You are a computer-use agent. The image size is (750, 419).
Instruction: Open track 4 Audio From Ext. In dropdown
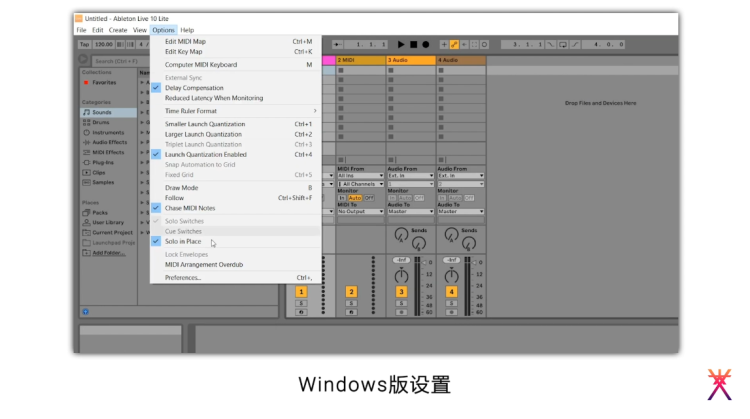(461, 176)
